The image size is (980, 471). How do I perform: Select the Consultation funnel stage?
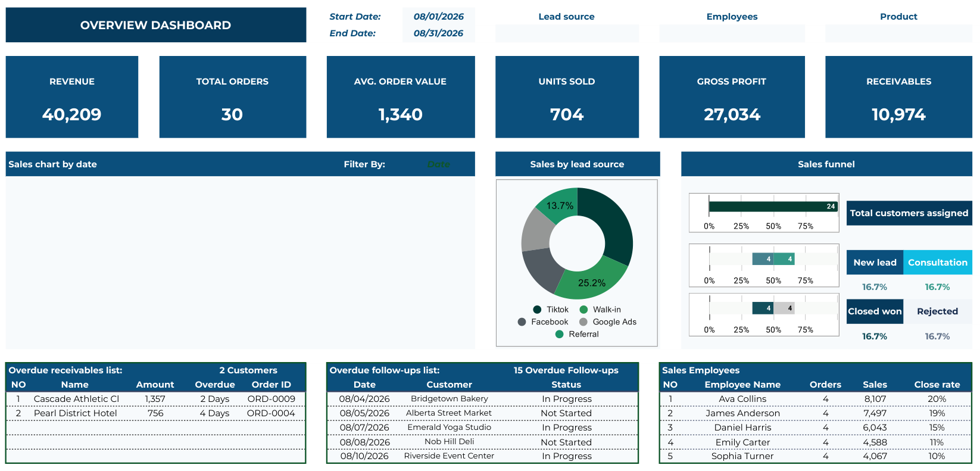[x=938, y=263]
